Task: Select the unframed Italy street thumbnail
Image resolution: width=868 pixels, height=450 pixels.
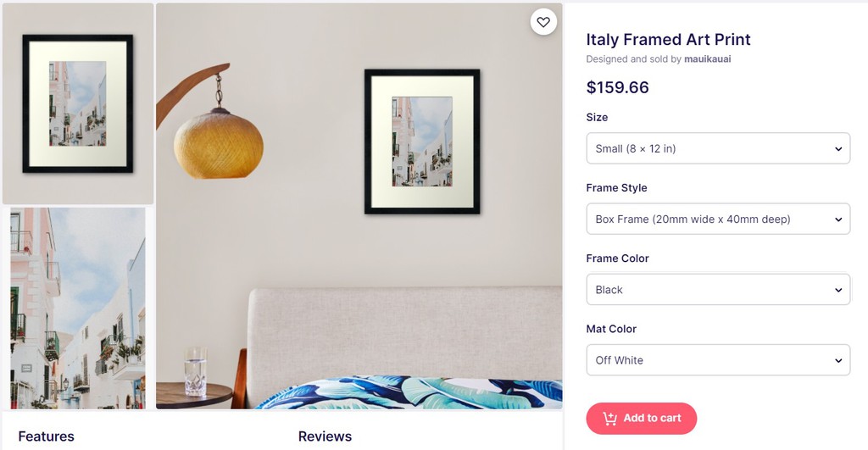Action: coord(78,308)
